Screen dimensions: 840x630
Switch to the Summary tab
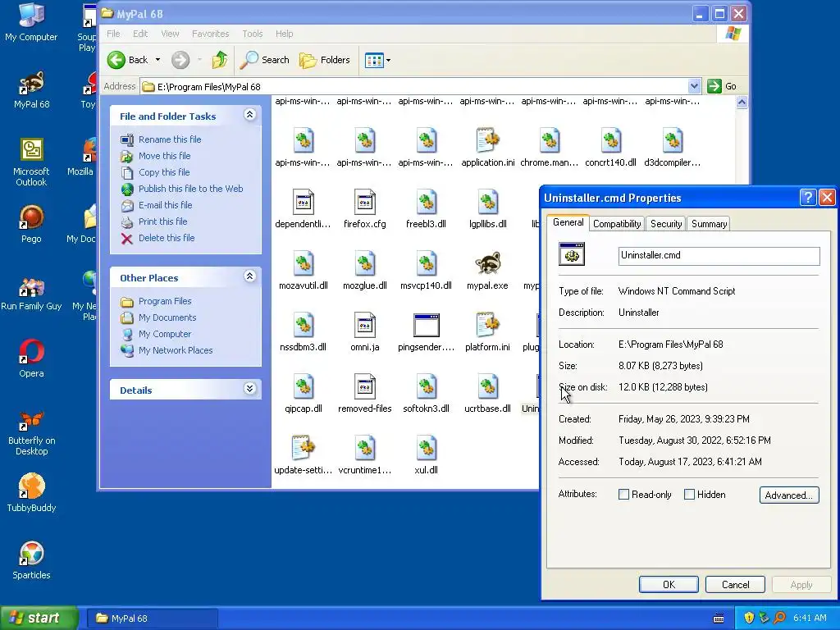pyautogui.click(x=709, y=224)
